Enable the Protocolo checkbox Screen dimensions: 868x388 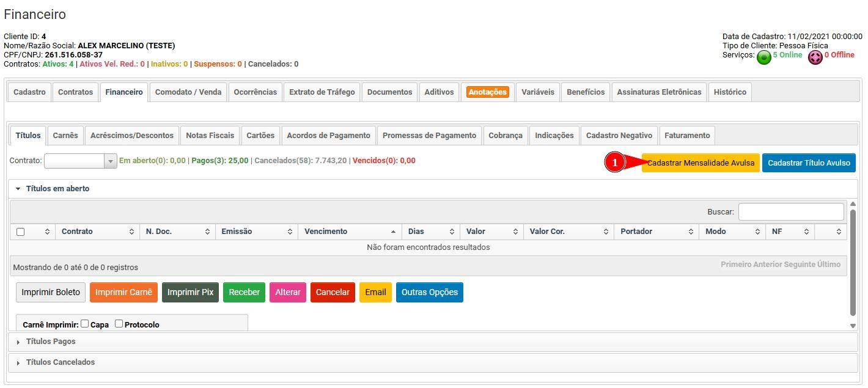(x=119, y=323)
